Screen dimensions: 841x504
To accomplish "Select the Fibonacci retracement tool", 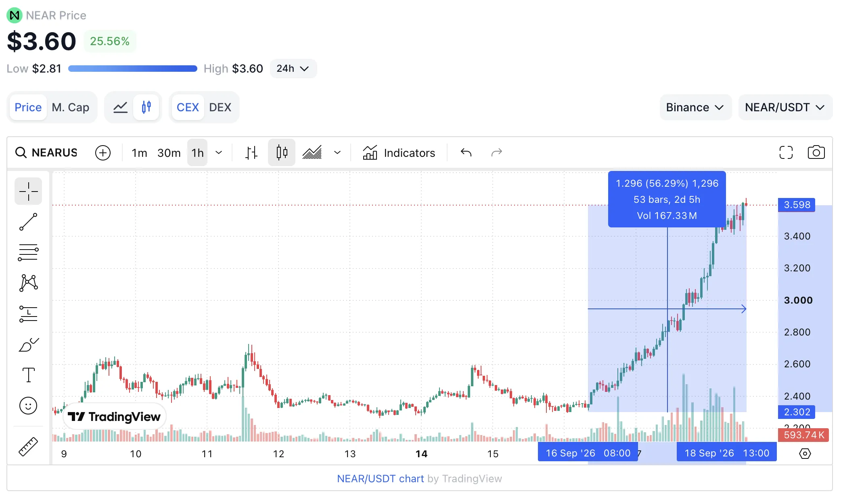I will coord(28,252).
